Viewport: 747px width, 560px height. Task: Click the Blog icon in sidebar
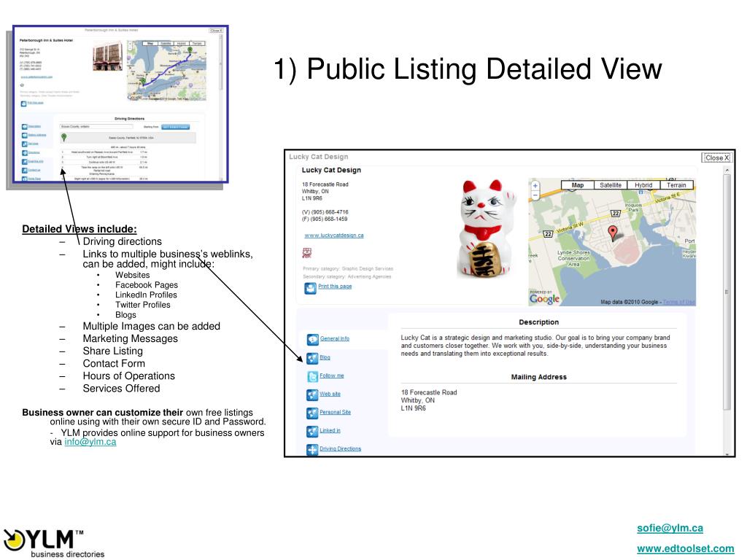pyautogui.click(x=312, y=358)
